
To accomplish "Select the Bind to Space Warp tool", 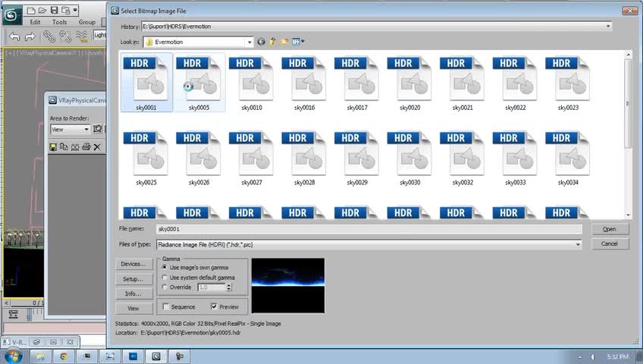I will tap(82, 36).
